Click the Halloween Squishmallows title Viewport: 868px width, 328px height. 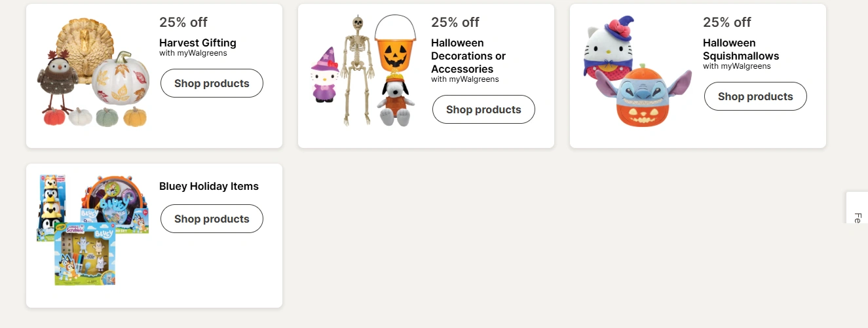[740, 49]
